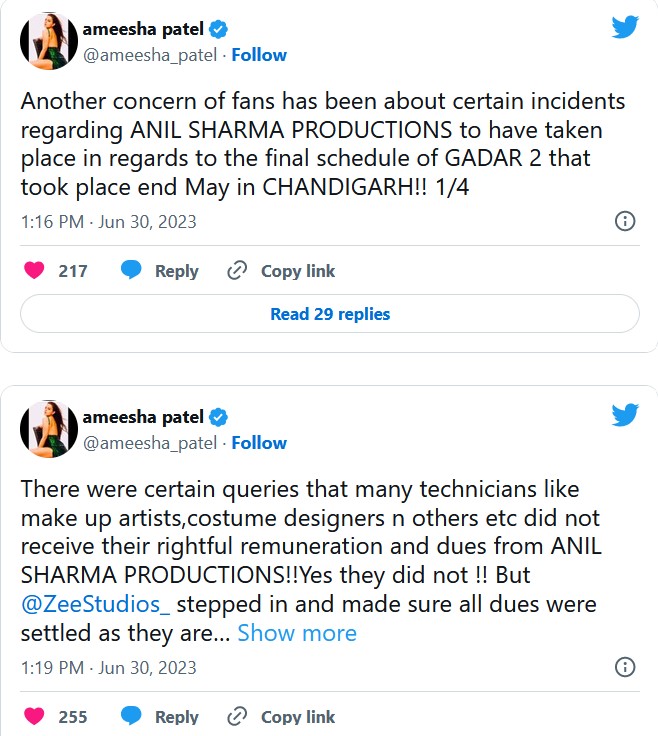This screenshot has height=736, width=658.
Task: Open info icon on the 1:16 PM tweet
Action: pyautogui.click(x=624, y=221)
